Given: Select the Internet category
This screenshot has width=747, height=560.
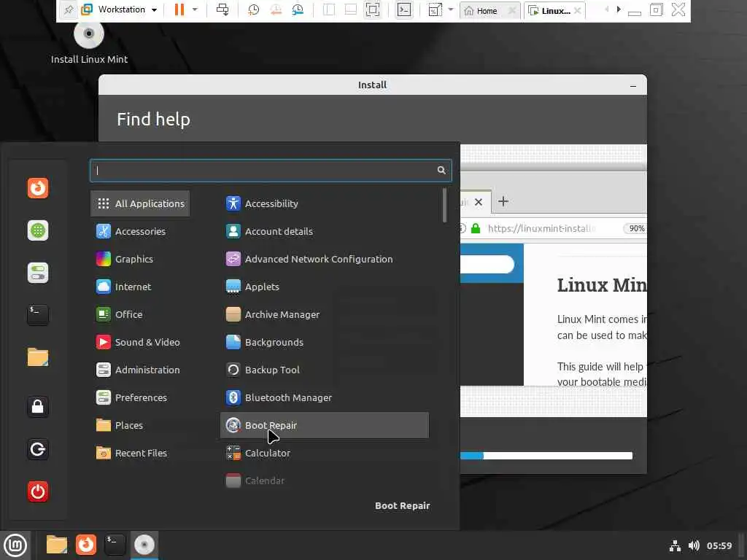Looking at the screenshot, I should [x=140, y=287].
